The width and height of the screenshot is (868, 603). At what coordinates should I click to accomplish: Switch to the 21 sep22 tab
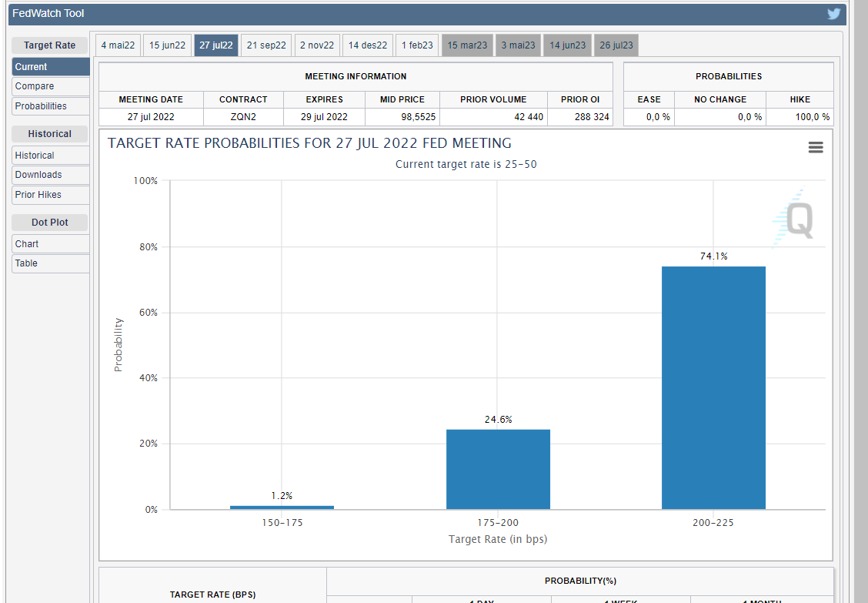click(266, 45)
